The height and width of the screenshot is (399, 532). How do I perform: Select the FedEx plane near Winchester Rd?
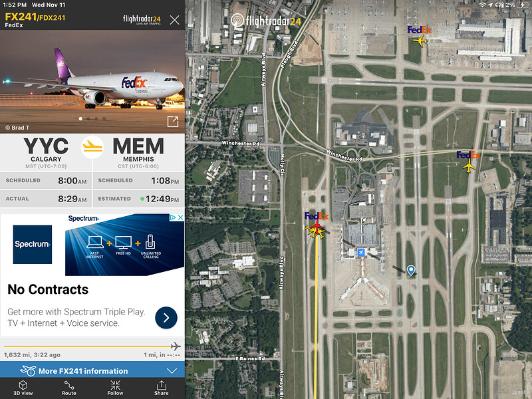point(469,166)
